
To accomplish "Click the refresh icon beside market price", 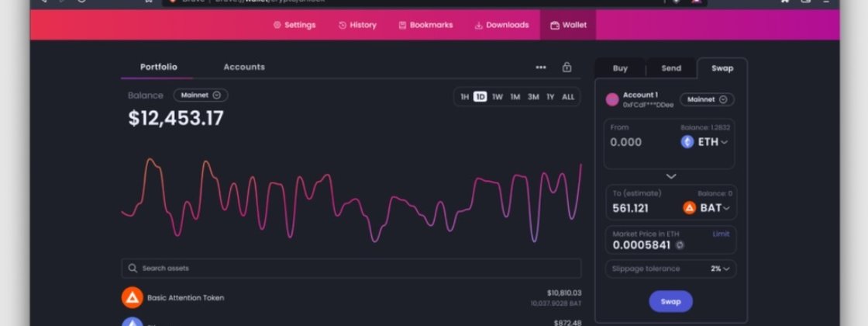I will [x=680, y=245].
